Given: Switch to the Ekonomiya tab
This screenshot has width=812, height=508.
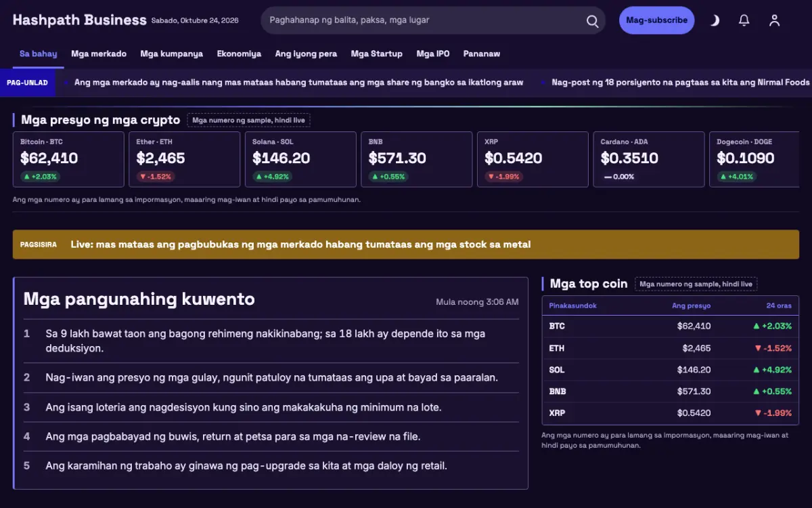Looking at the screenshot, I should click(x=239, y=54).
